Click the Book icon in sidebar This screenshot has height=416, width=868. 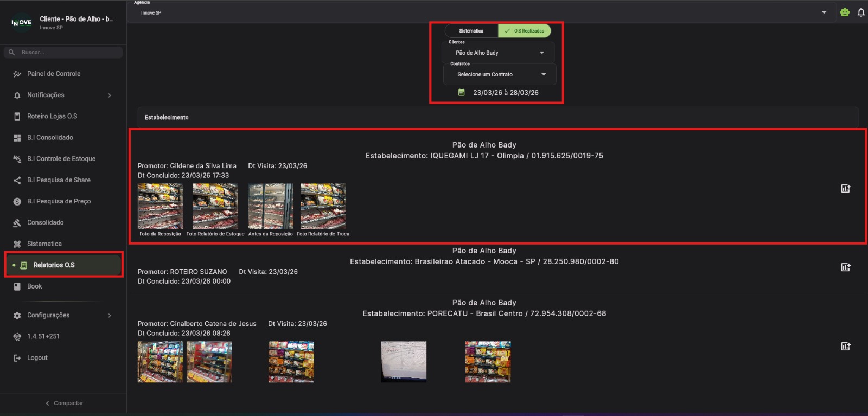click(17, 286)
